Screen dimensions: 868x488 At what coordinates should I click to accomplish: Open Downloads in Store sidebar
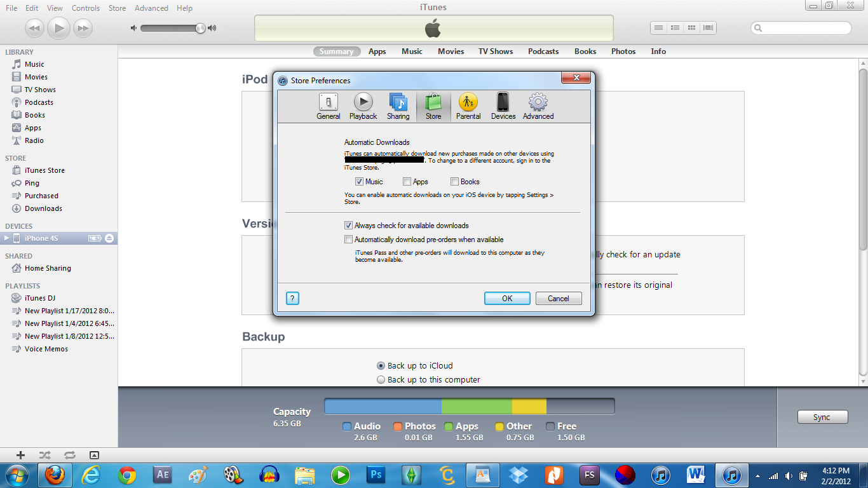point(43,208)
